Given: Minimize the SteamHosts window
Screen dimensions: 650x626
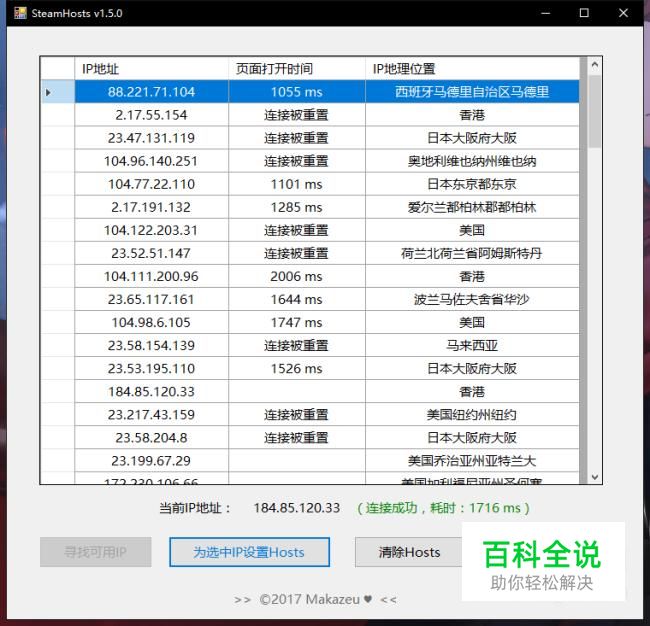Looking at the screenshot, I should pos(546,13).
